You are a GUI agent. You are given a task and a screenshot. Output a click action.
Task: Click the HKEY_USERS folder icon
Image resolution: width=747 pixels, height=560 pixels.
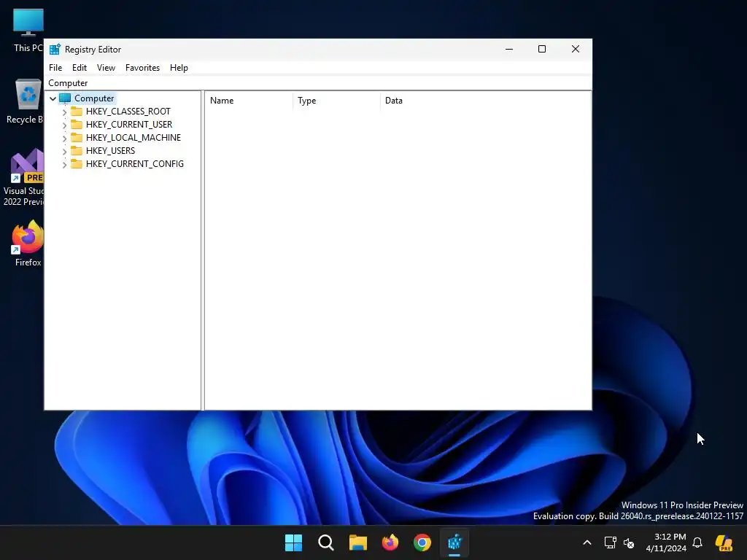(x=76, y=150)
